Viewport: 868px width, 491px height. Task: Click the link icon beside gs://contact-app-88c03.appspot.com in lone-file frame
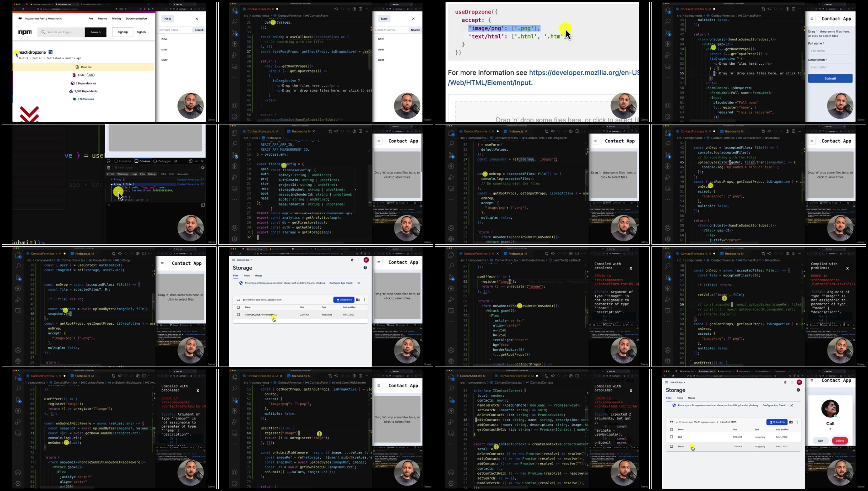point(238,300)
